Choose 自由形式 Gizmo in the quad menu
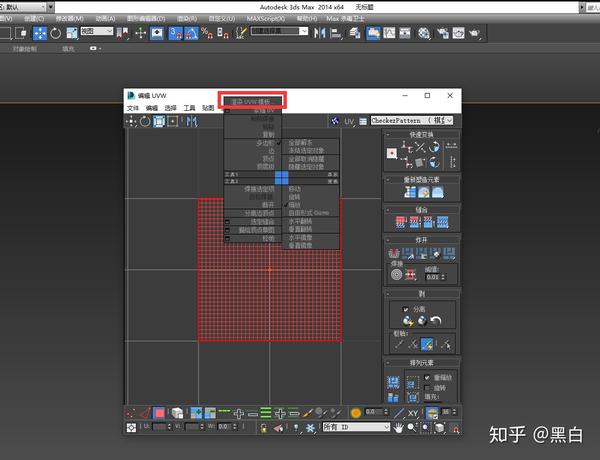 tap(308, 213)
